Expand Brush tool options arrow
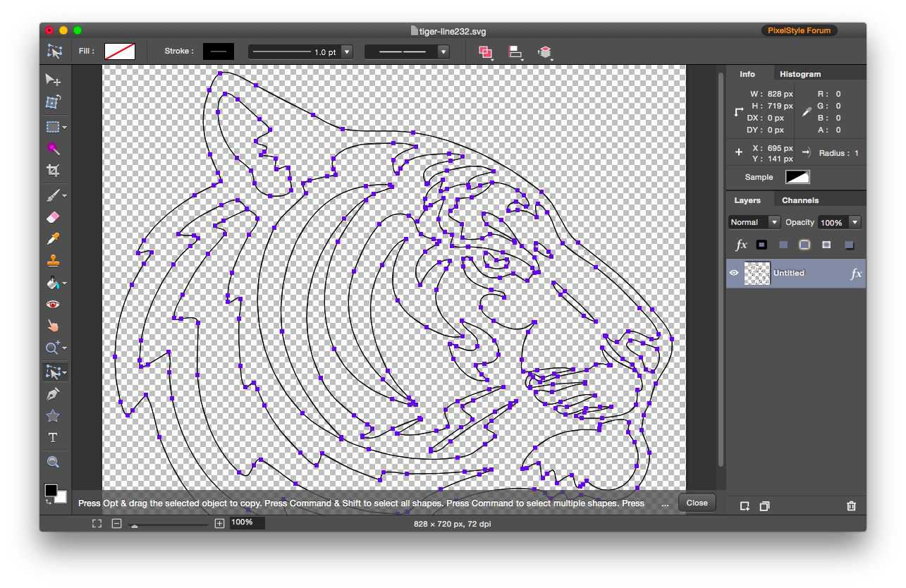The image size is (906, 588). click(x=65, y=196)
